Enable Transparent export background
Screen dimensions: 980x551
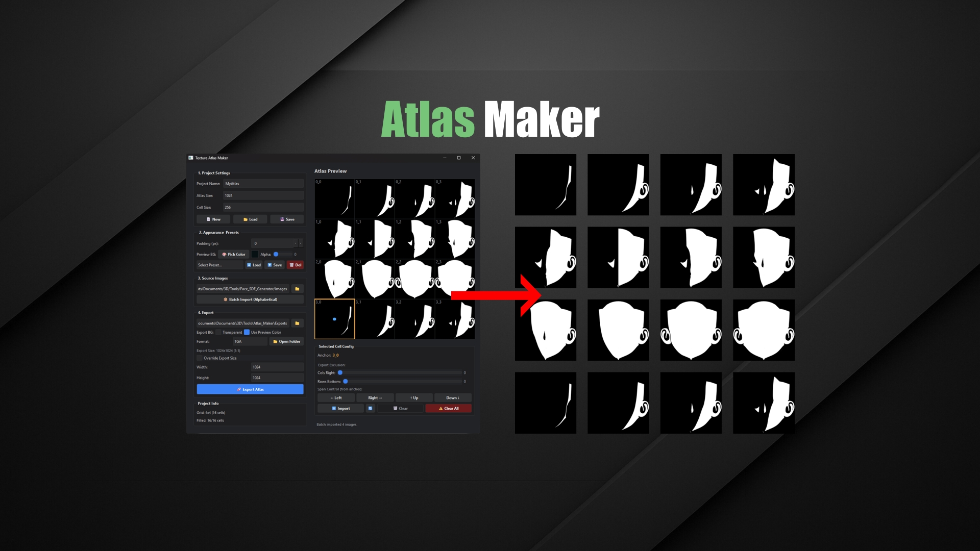(218, 333)
